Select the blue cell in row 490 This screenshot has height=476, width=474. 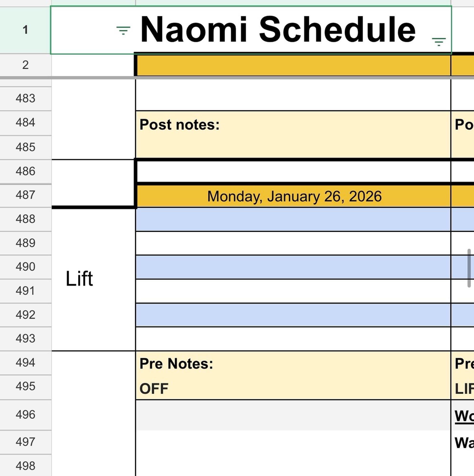pos(293,267)
